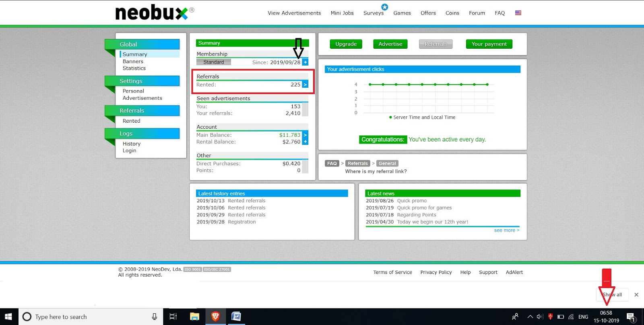Image resolution: width=644 pixels, height=325 pixels.
Task: Open Offers page
Action: (x=428, y=13)
